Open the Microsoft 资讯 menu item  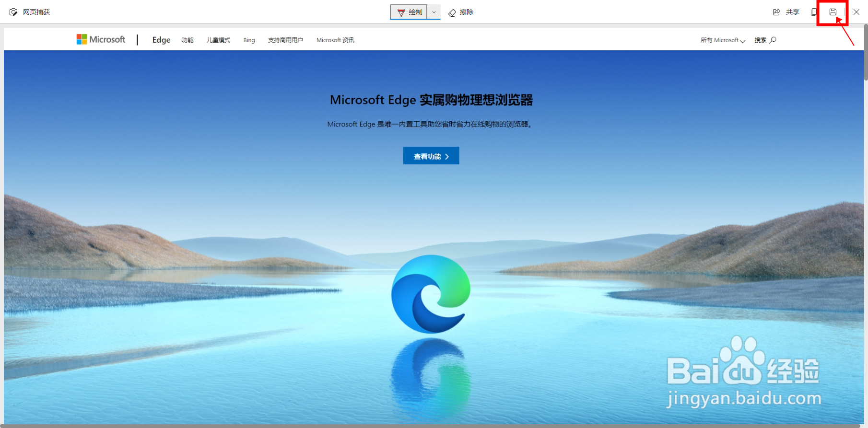[x=335, y=40]
